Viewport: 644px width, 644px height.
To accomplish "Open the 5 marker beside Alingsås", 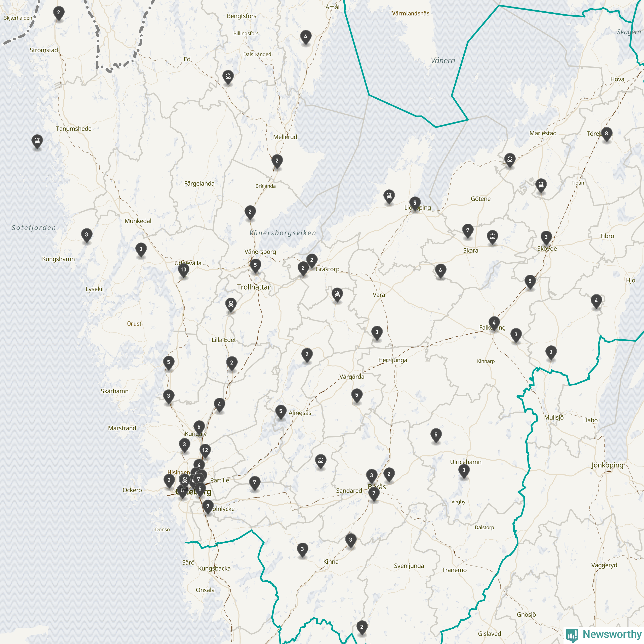I will (281, 412).
